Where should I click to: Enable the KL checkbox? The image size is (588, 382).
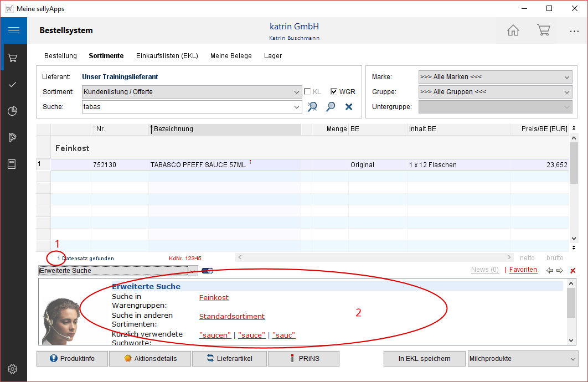pos(308,92)
